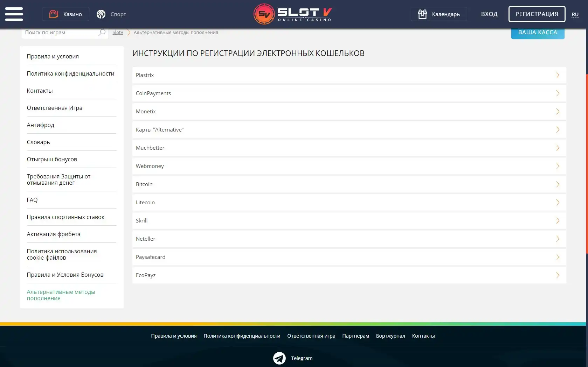The width and height of the screenshot is (588, 367).
Task: Click the game search input field
Action: (60, 33)
